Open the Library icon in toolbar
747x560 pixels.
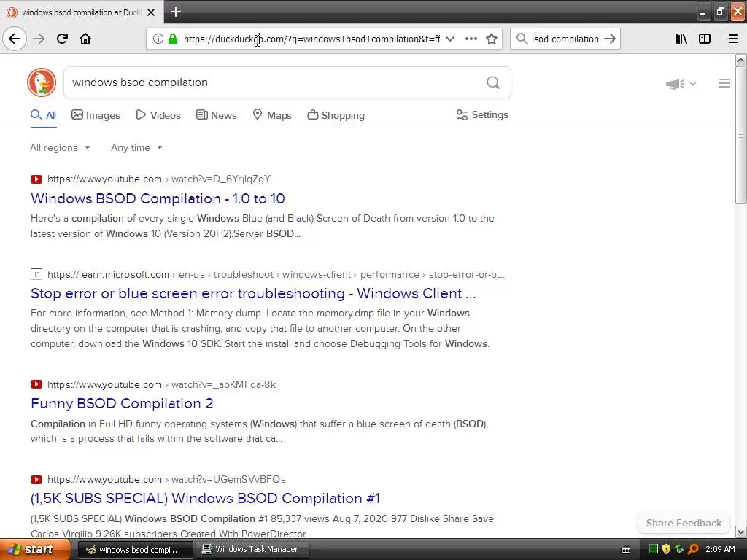click(682, 39)
